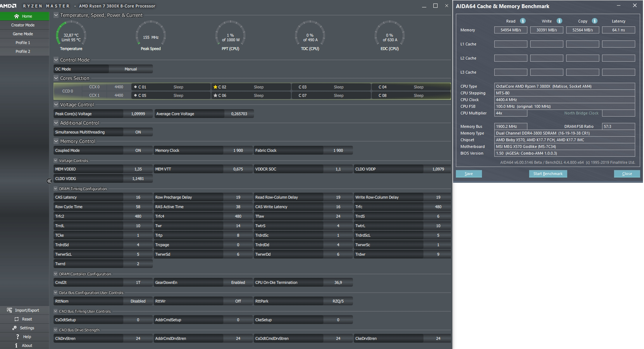The image size is (644, 349).
Task: Collapse the Control Mode section
Action: [56, 60]
